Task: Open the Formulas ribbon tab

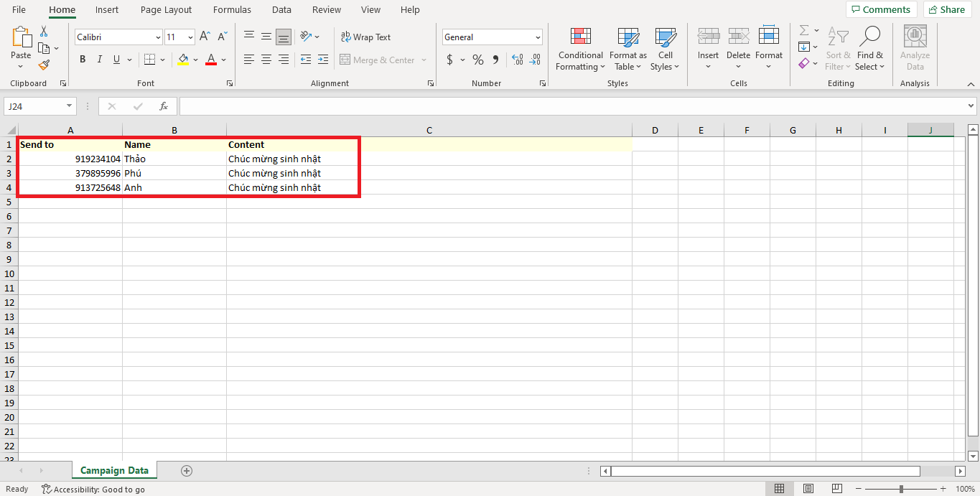Action: coord(232,10)
